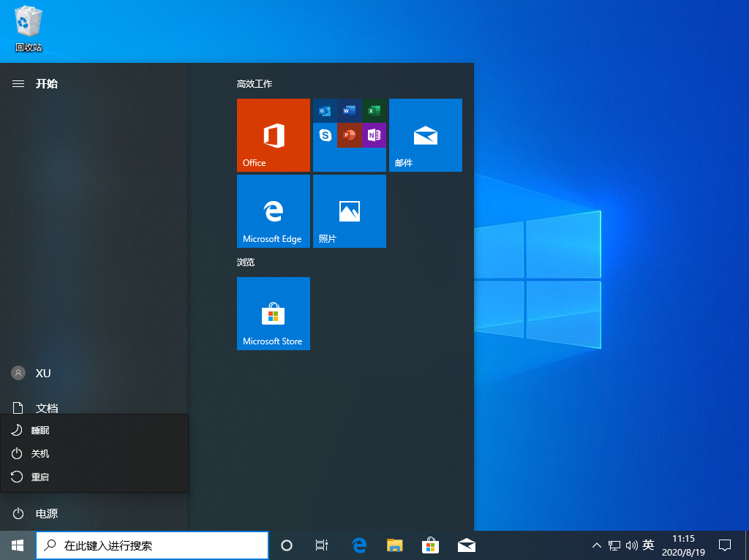This screenshot has height=560, width=749.
Task: Open the Office tile
Action: [273, 135]
